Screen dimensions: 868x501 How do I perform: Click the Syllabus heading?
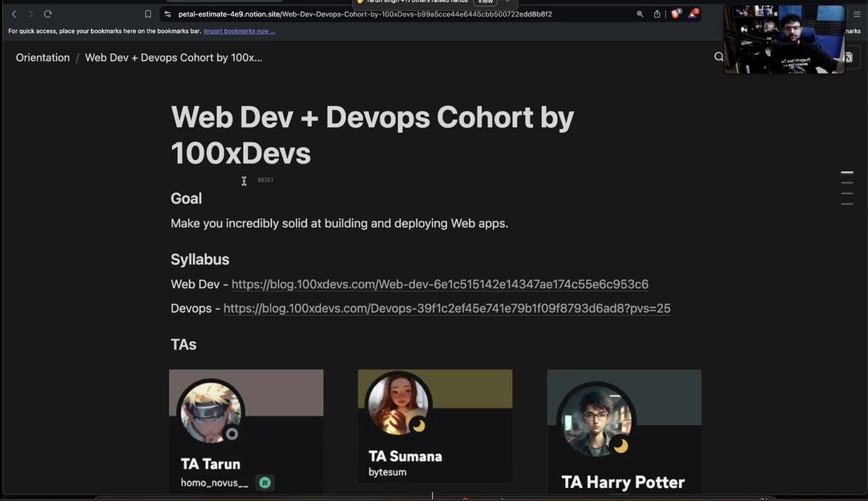tap(200, 259)
